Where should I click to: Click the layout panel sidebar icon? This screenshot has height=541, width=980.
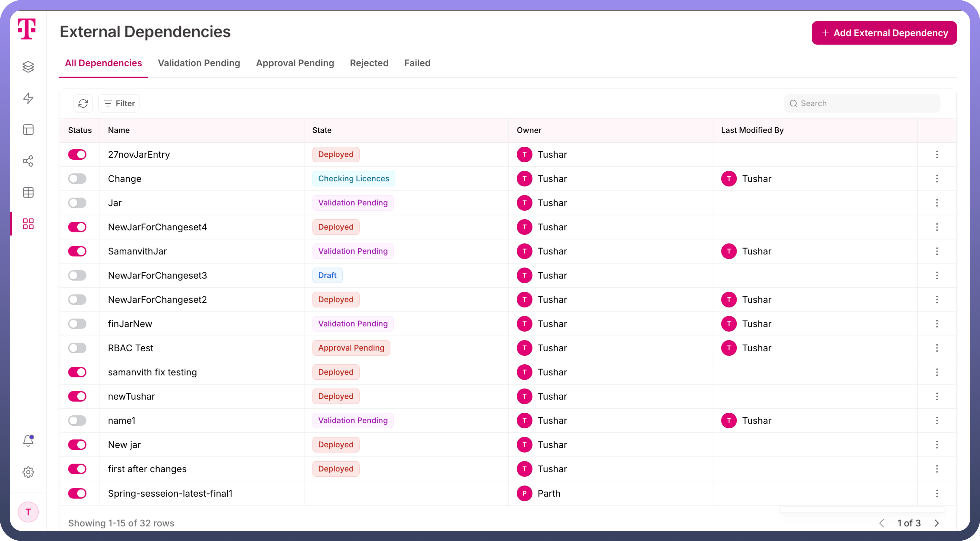coord(28,130)
